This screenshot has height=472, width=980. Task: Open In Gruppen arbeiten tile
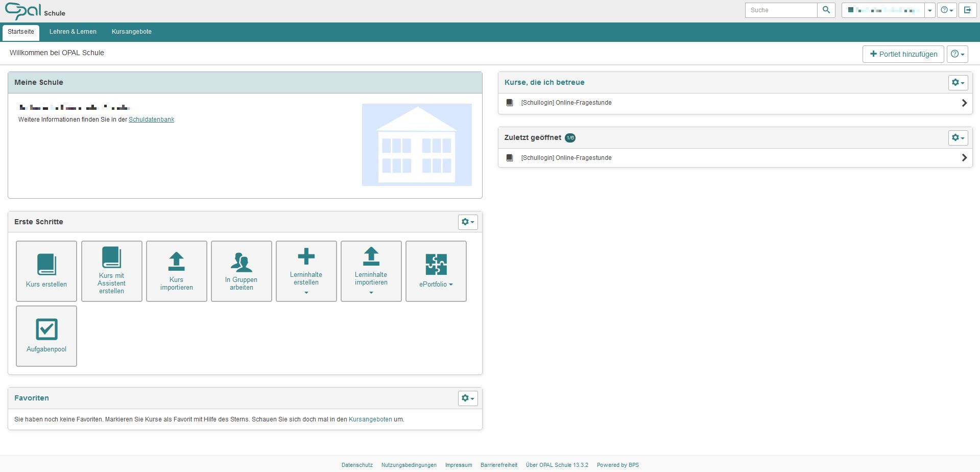tap(242, 271)
